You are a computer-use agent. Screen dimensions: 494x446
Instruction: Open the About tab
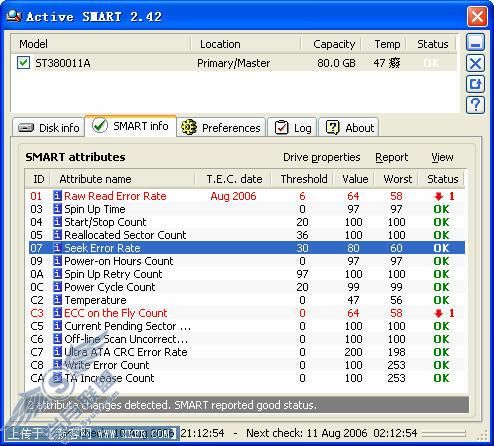(x=349, y=128)
